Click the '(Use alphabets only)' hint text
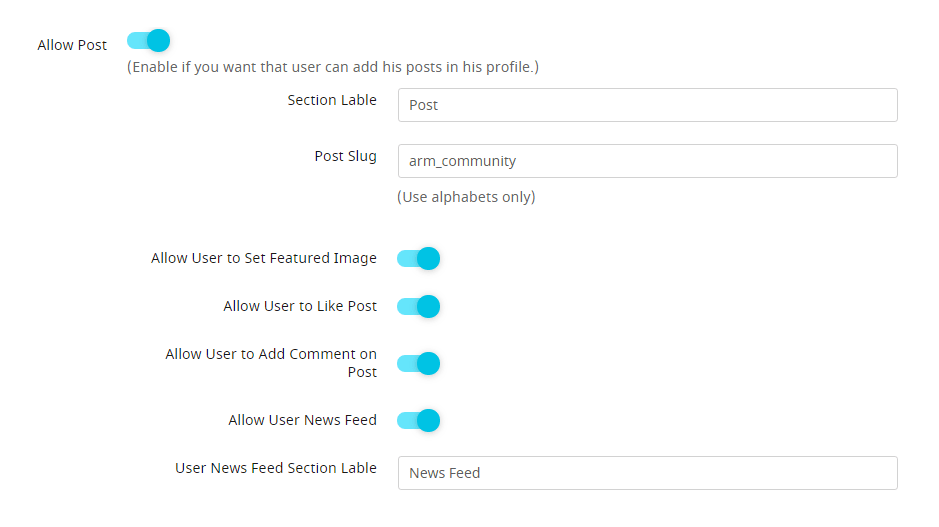This screenshot has height=527, width=939. coord(466,197)
